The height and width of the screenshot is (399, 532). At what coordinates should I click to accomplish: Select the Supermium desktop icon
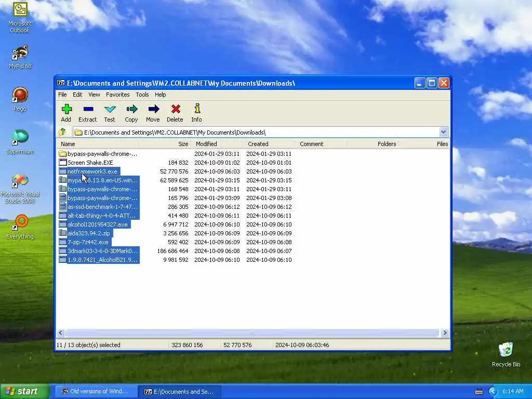point(20,141)
